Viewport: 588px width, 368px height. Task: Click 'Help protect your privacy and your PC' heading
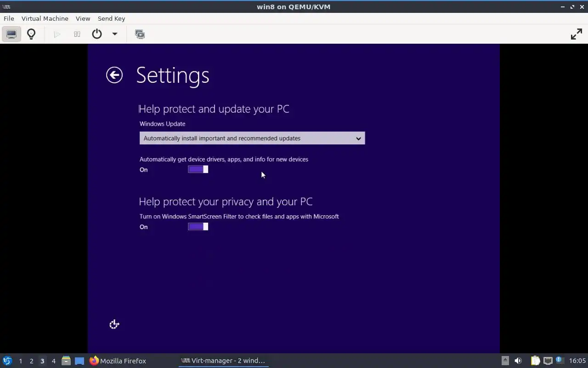point(226,201)
